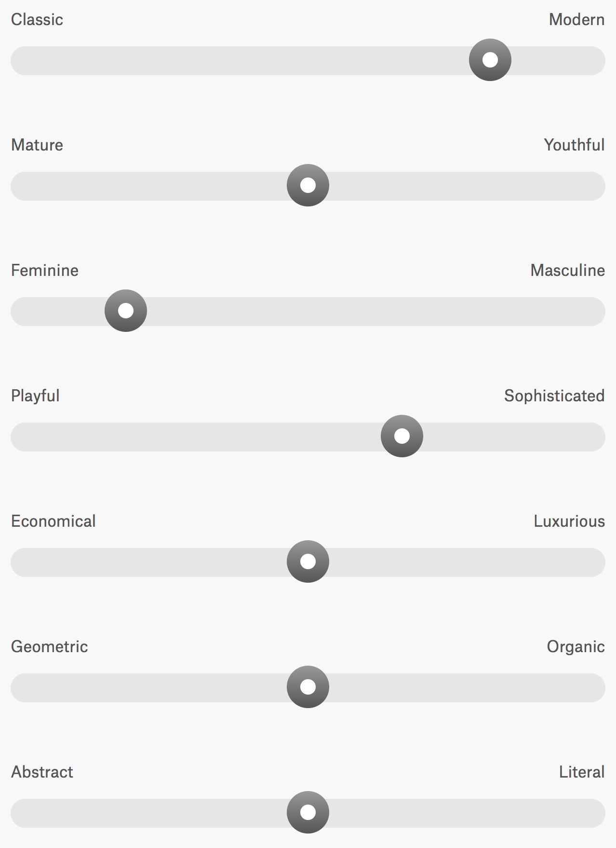Click the Feminine–Masculine slider handle
This screenshot has width=616, height=848.
[x=126, y=311]
